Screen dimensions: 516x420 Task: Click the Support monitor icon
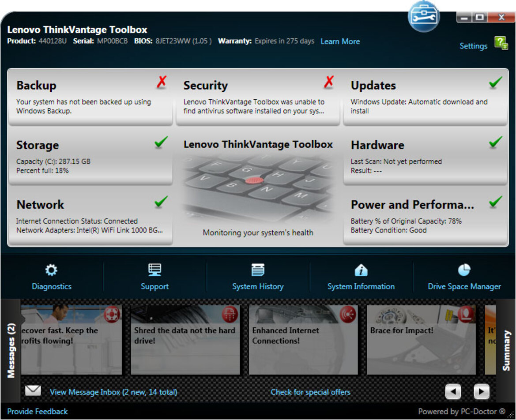click(x=154, y=270)
